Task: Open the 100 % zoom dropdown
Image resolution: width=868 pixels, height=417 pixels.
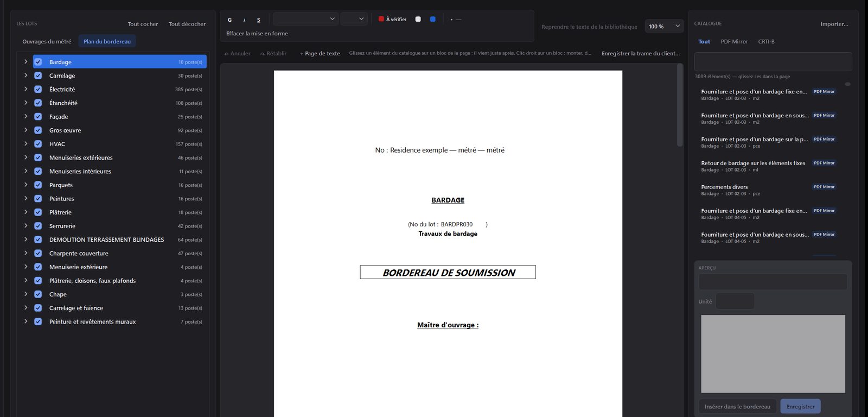Action: 664,26
